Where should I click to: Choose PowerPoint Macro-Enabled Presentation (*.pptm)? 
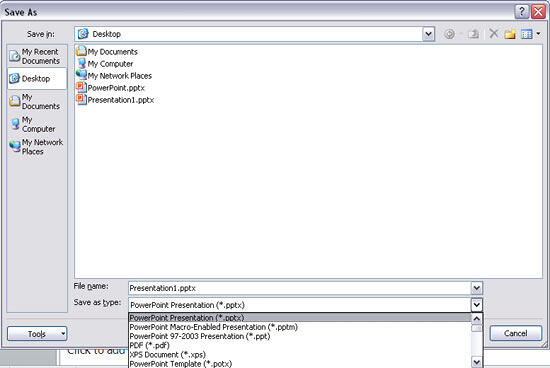coord(300,327)
